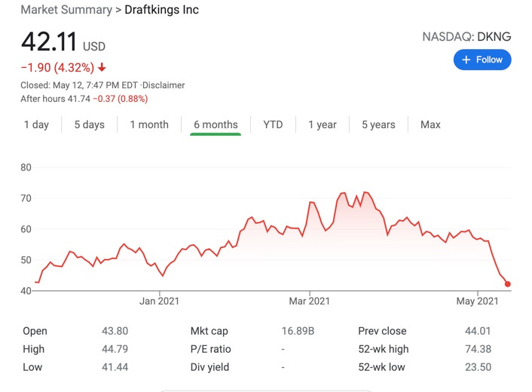Click the Mkt cap label
The width and height of the screenshot is (532, 392).
point(209,331)
